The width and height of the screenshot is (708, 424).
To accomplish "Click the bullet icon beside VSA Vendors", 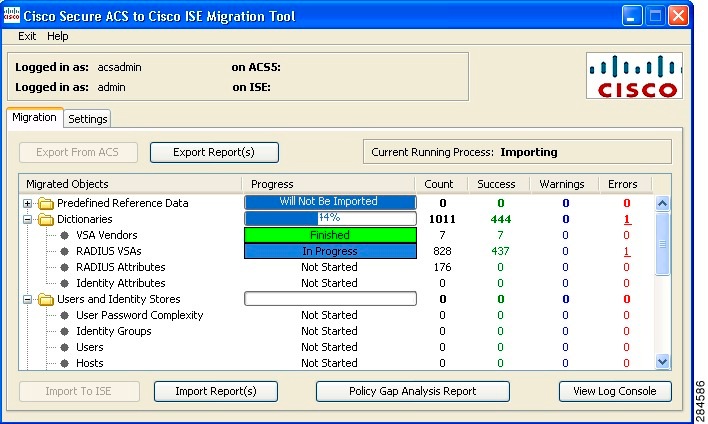I will pos(65,235).
